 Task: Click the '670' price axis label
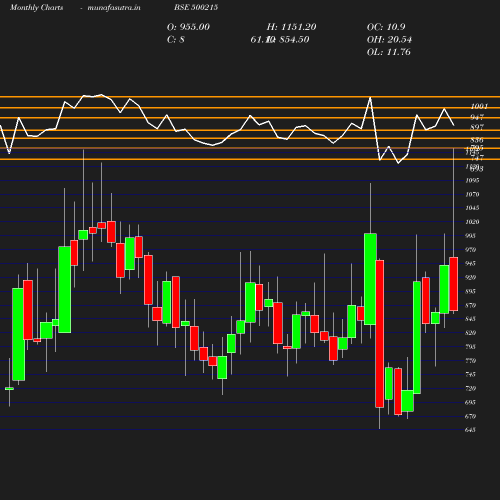coord(470,417)
